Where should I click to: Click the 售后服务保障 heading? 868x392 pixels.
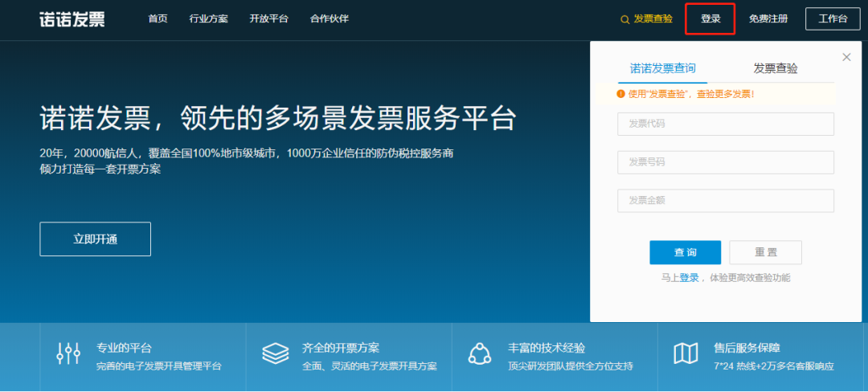tap(747, 349)
